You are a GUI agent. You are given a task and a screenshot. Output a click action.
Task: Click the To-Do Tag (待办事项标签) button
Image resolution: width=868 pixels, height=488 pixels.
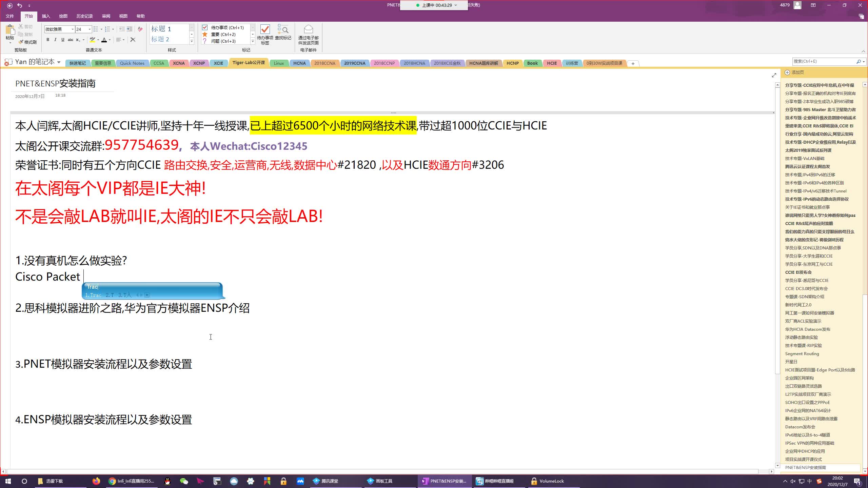click(x=265, y=35)
